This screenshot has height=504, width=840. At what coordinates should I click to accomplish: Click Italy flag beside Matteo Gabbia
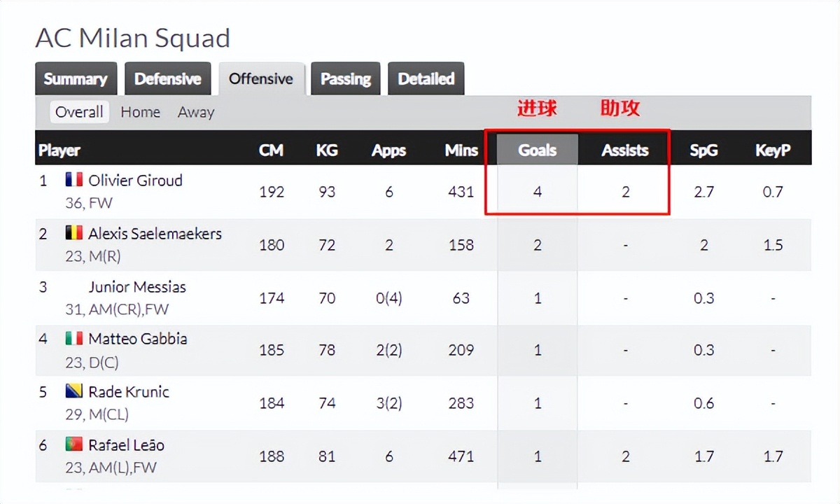pyautogui.click(x=74, y=339)
